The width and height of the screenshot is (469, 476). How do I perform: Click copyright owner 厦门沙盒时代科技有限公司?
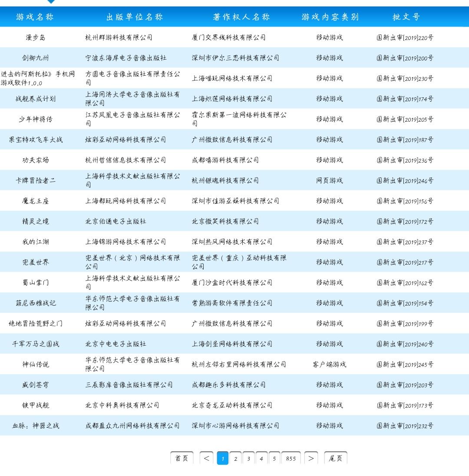pyautogui.click(x=232, y=283)
